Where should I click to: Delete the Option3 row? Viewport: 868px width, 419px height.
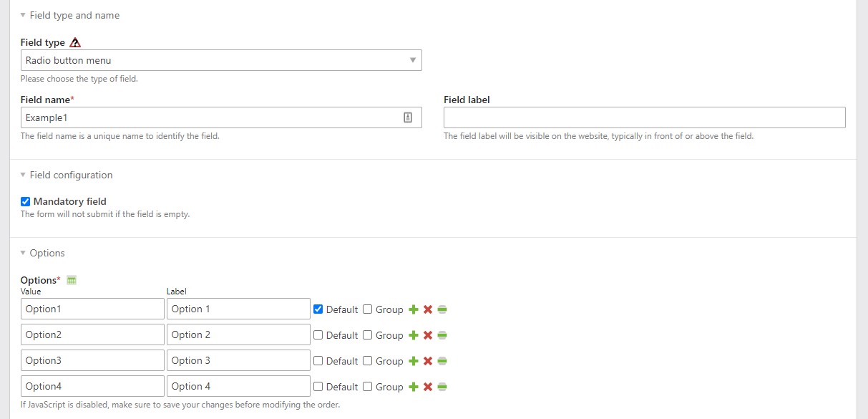click(x=428, y=361)
